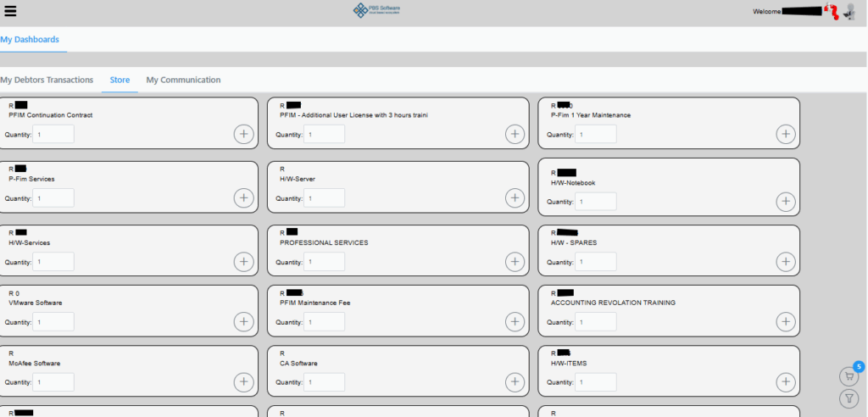Click quantity box for PFIM Maintenance Fee

point(325,322)
